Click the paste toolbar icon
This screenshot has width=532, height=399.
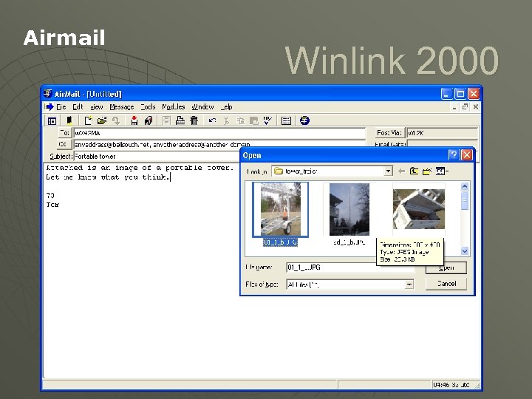(254, 120)
